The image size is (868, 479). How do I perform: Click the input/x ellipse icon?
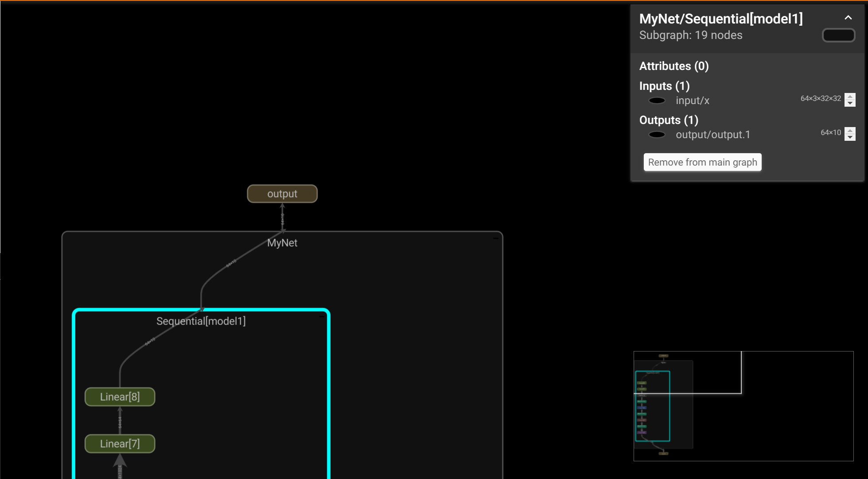click(657, 100)
